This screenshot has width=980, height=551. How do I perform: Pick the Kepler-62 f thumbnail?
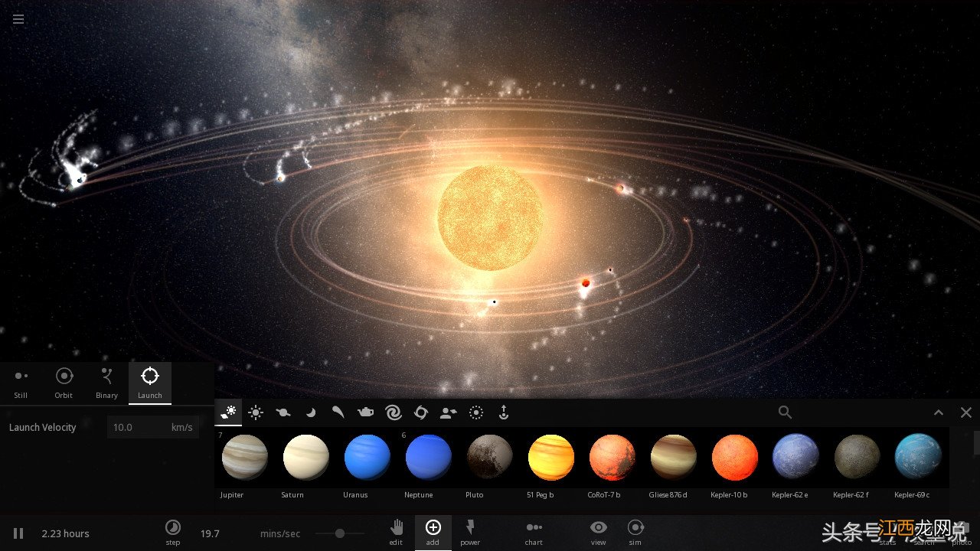pos(857,458)
